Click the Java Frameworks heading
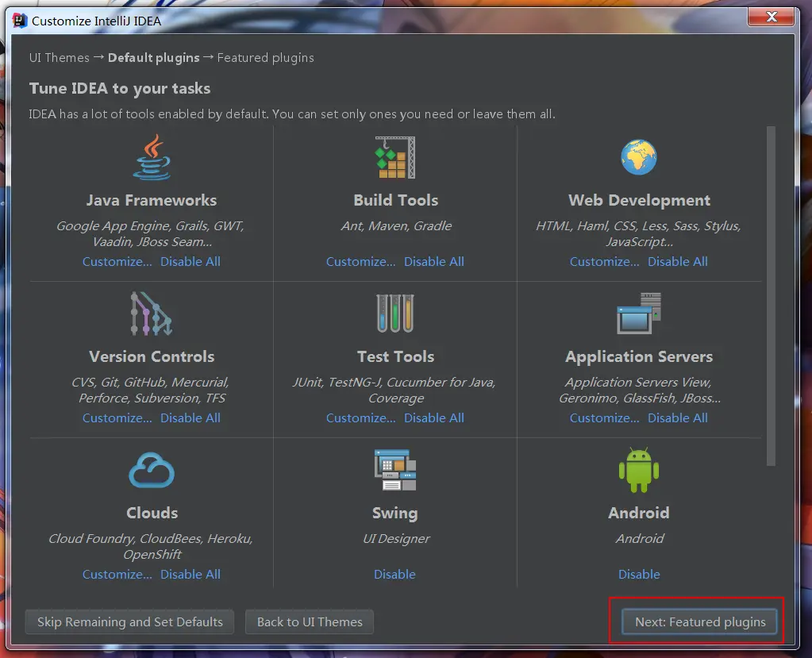 pyautogui.click(x=152, y=200)
